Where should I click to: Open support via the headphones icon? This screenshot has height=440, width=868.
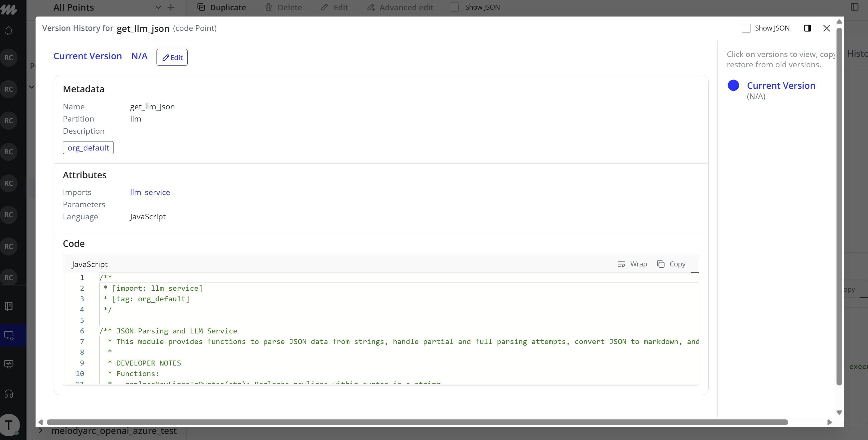(x=8, y=394)
